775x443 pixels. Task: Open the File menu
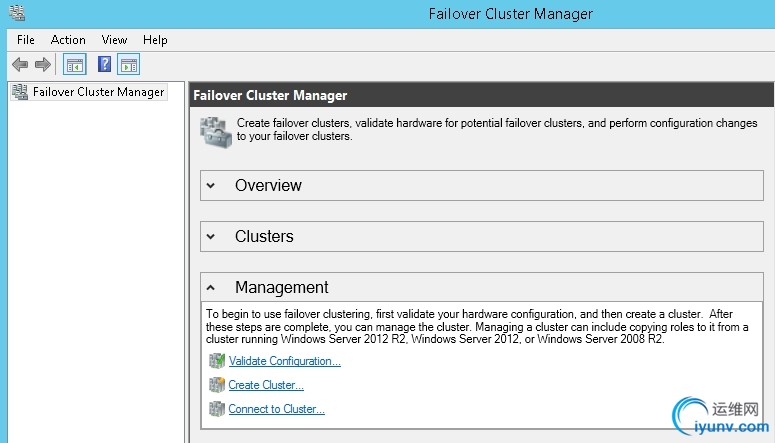click(x=26, y=40)
